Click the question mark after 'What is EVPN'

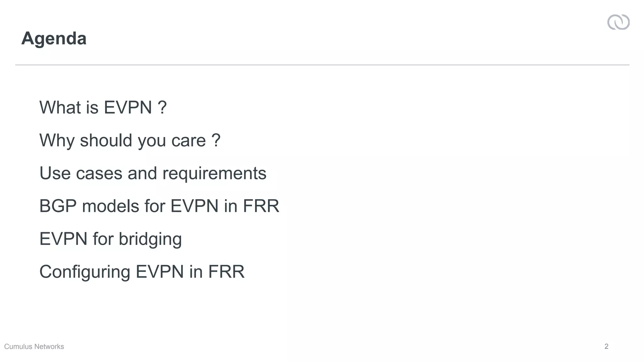point(162,107)
